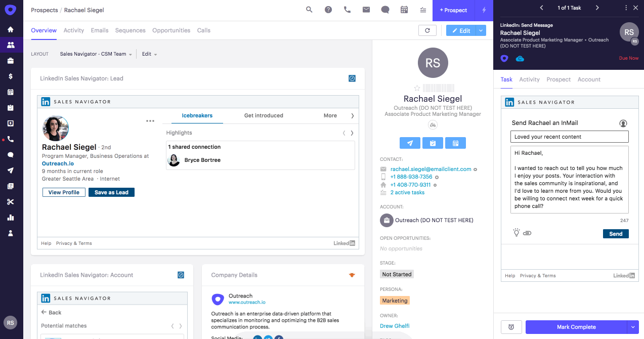Open Accounts briefcase icon in sidebar
This screenshot has width=644, height=339.
[11, 61]
